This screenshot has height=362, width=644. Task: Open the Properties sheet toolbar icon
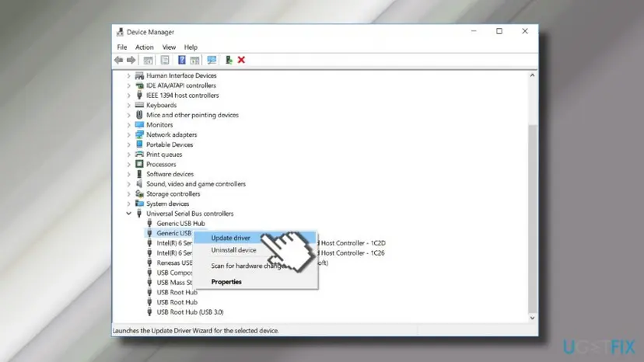click(x=165, y=61)
